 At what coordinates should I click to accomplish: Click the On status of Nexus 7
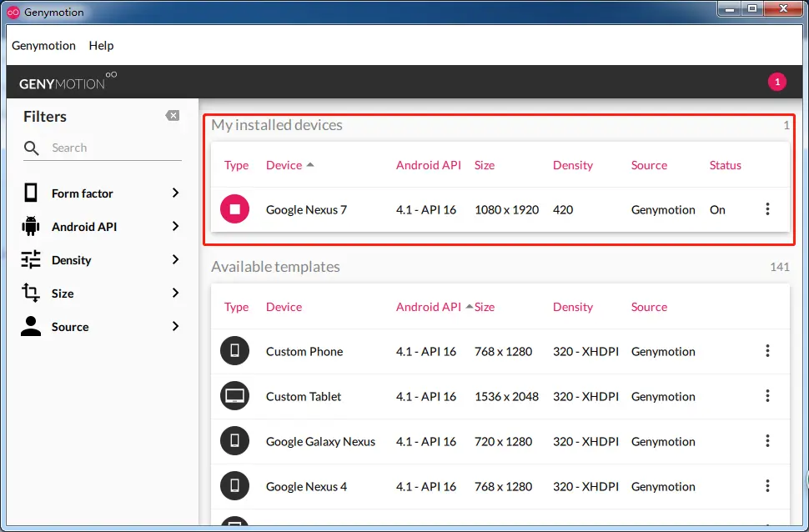[x=717, y=210]
